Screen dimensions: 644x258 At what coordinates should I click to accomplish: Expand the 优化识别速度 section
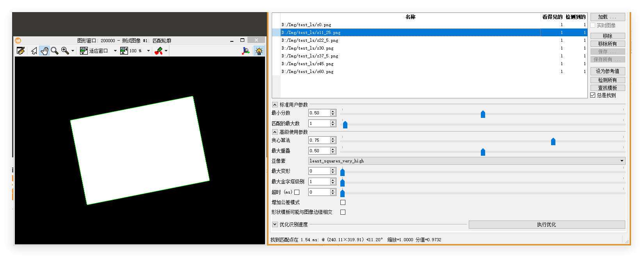coord(275,224)
